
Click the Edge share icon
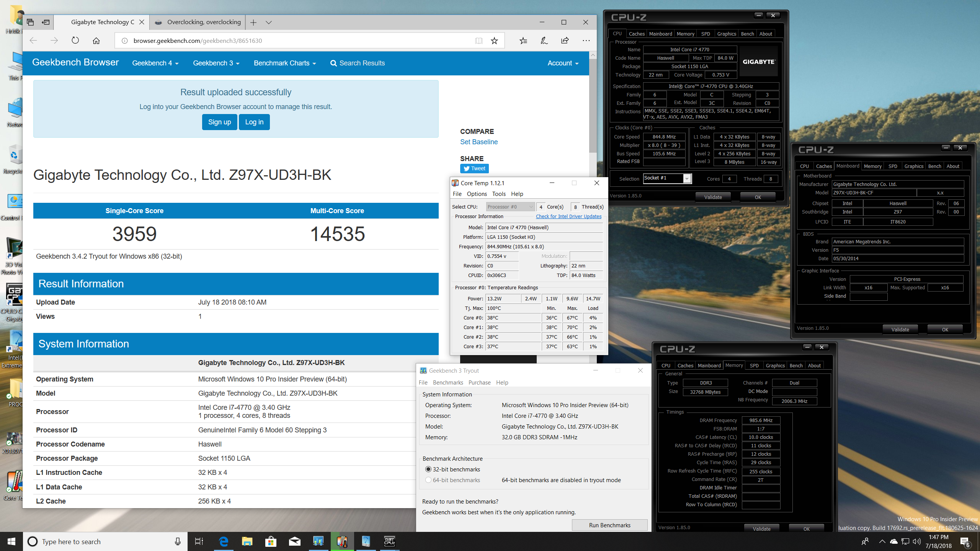tap(565, 41)
